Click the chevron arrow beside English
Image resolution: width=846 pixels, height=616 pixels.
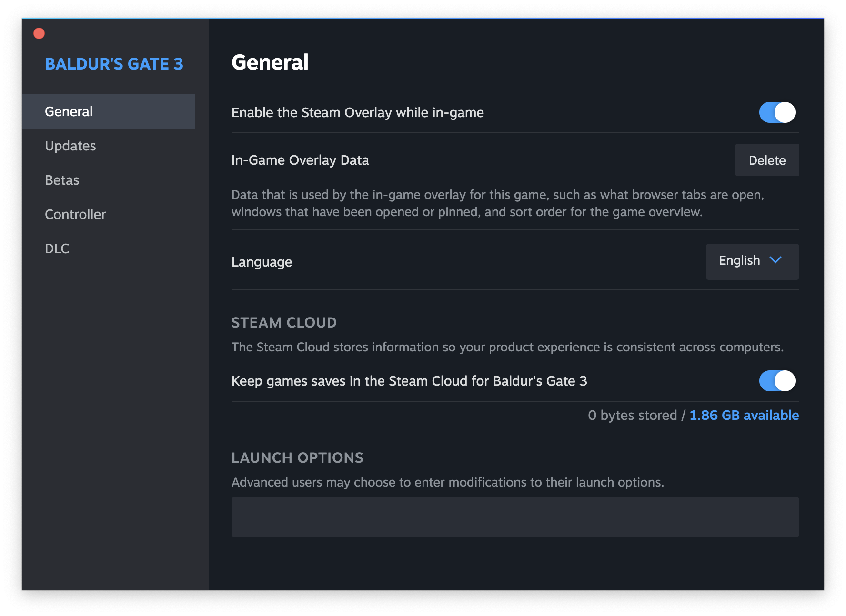tap(775, 260)
